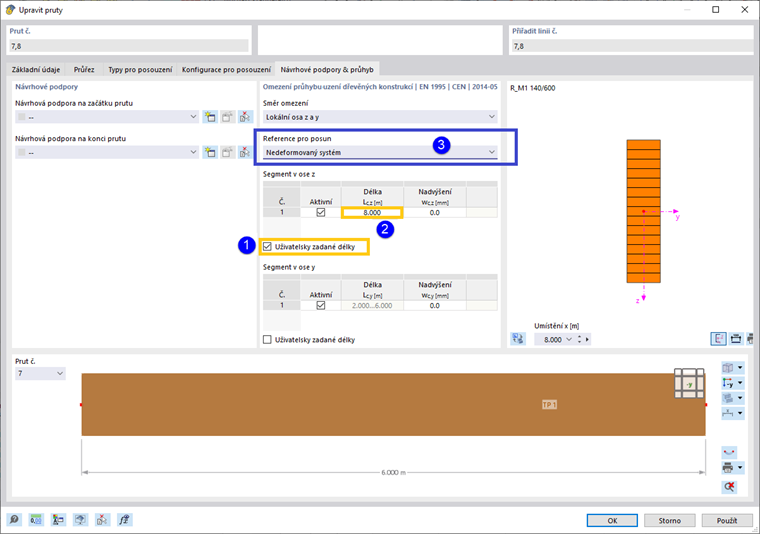The width and height of the screenshot is (760, 534).
Task: Click the pick icon for end-of-member design support
Action: pos(245,152)
